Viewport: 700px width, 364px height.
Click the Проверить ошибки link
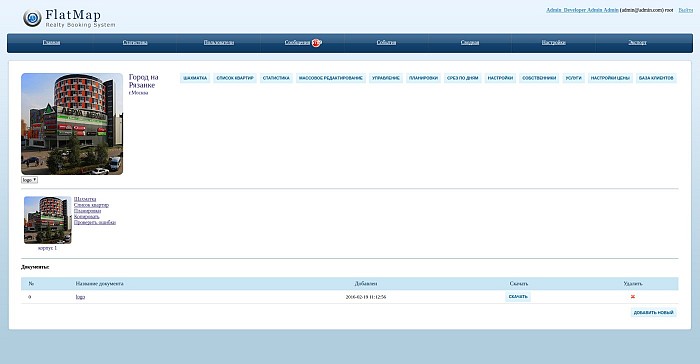[95, 222]
